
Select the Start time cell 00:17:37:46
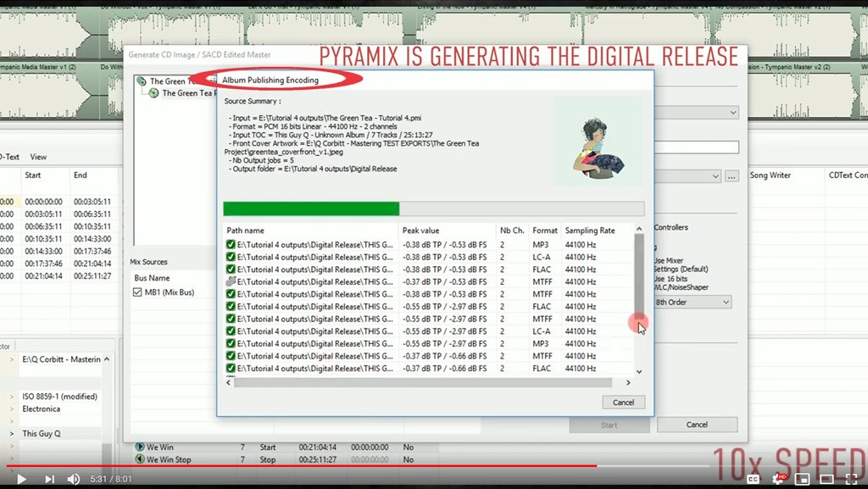pyautogui.click(x=44, y=264)
